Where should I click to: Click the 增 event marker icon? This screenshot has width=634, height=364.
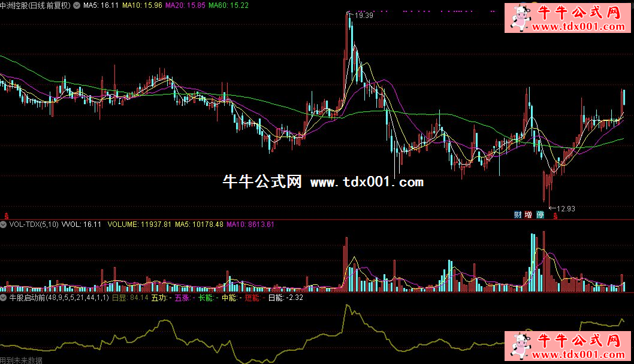529,215
